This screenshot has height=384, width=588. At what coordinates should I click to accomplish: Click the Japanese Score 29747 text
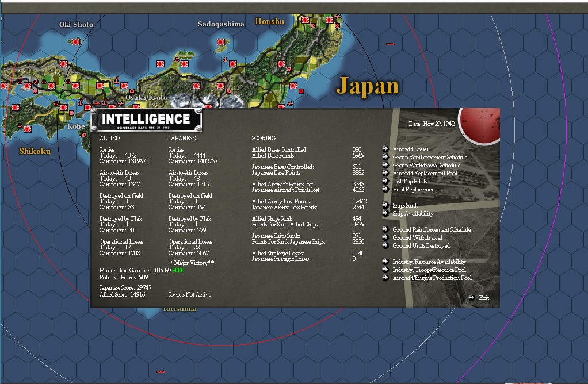[125, 288]
